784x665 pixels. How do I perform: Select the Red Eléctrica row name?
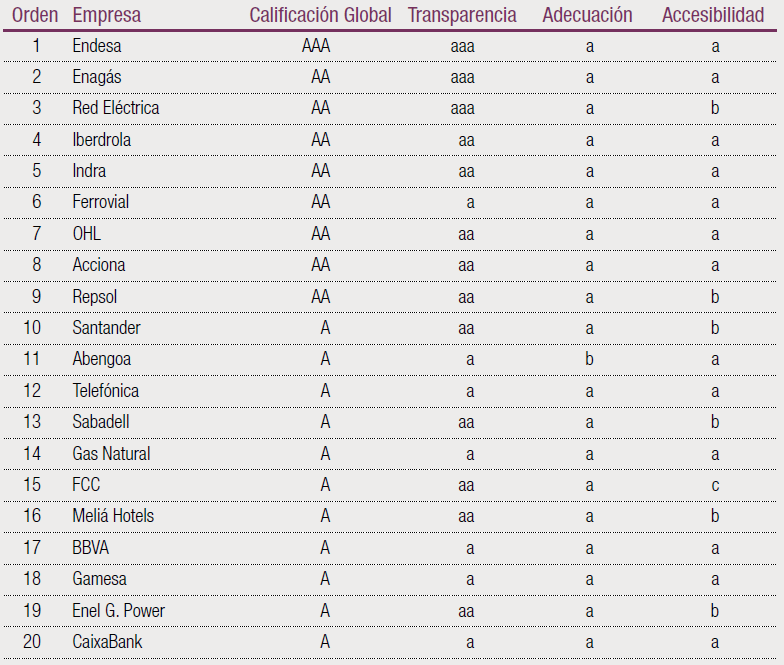(x=115, y=108)
